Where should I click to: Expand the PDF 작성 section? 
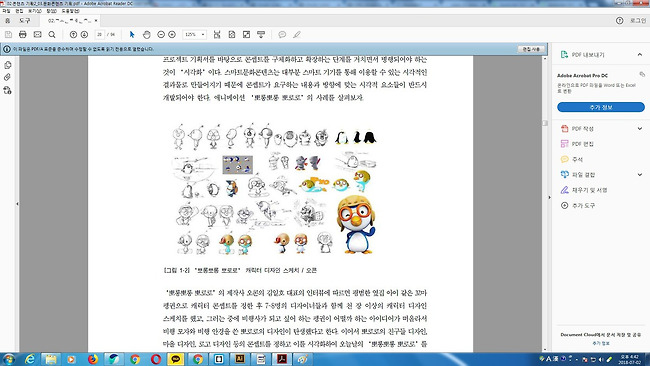point(640,128)
